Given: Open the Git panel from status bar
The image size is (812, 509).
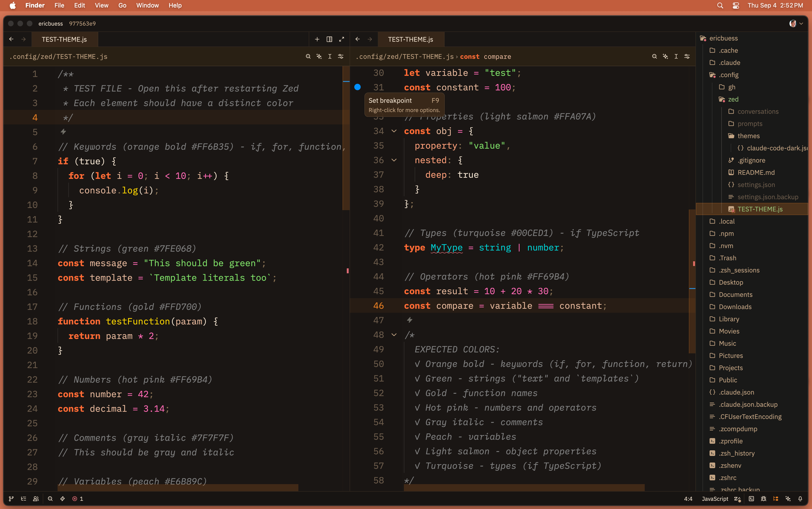Looking at the screenshot, I should coord(11,499).
